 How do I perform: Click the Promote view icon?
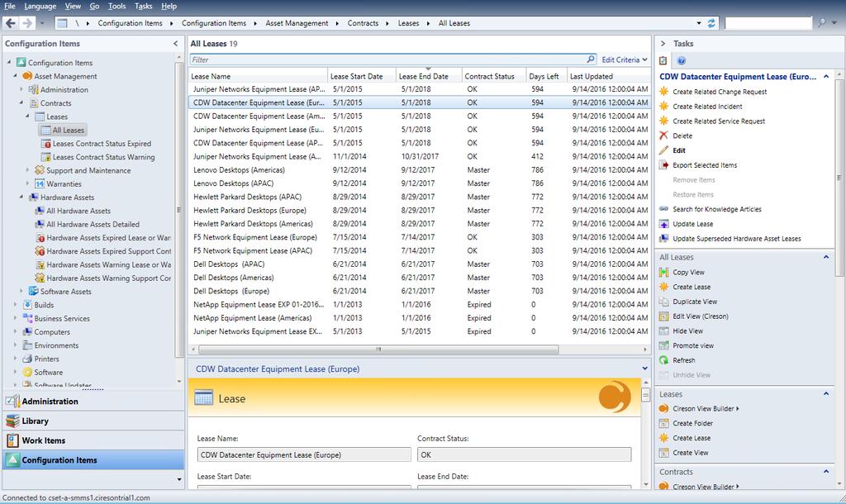(663, 345)
